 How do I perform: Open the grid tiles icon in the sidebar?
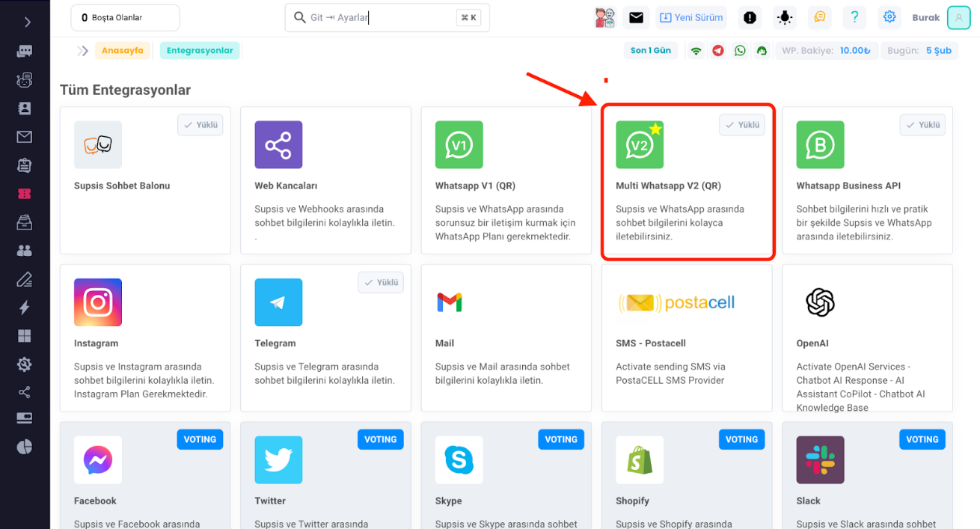(x=25, y=336)
